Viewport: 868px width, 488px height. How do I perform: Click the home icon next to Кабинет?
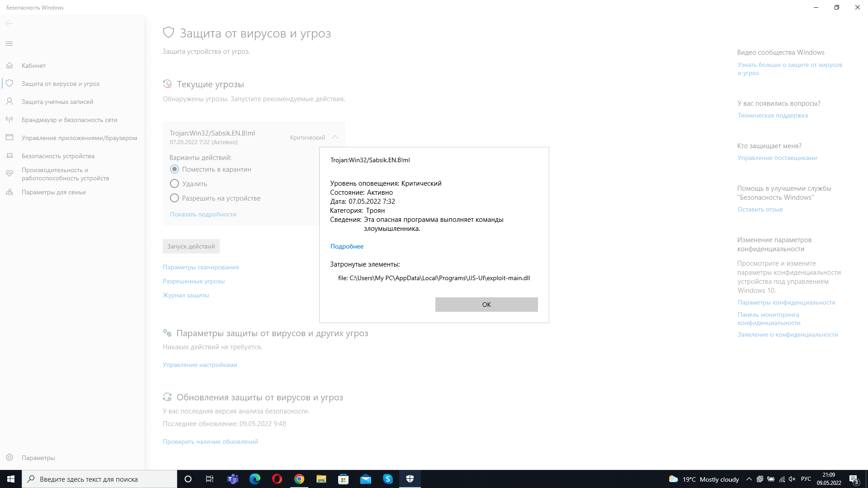(9, 66)
